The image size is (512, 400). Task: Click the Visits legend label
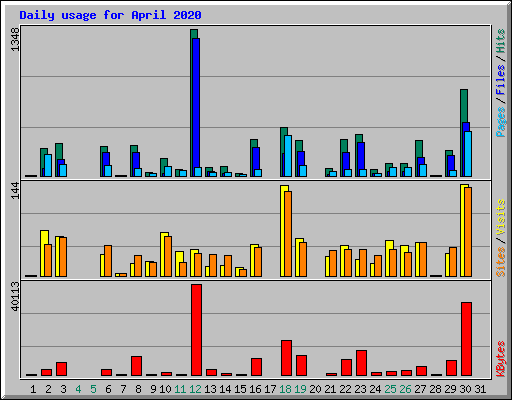pos(501,217)
